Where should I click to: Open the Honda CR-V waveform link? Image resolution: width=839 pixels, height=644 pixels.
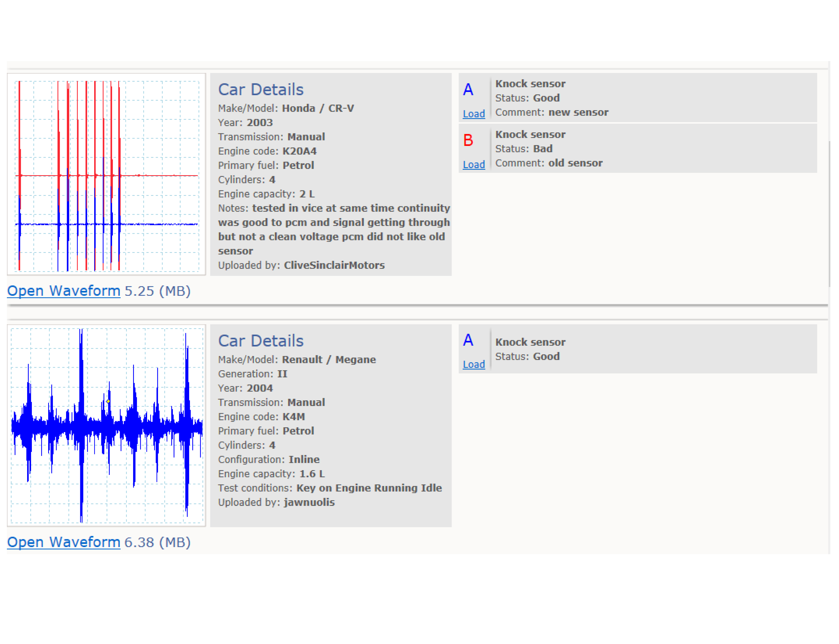[64, 291]
